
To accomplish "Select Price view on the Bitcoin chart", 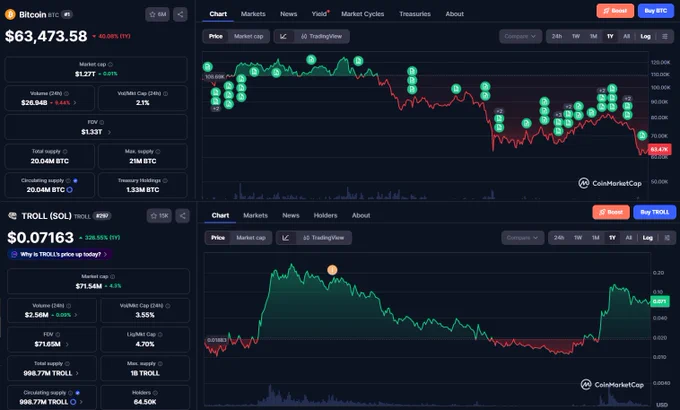I will click(216, 36).
